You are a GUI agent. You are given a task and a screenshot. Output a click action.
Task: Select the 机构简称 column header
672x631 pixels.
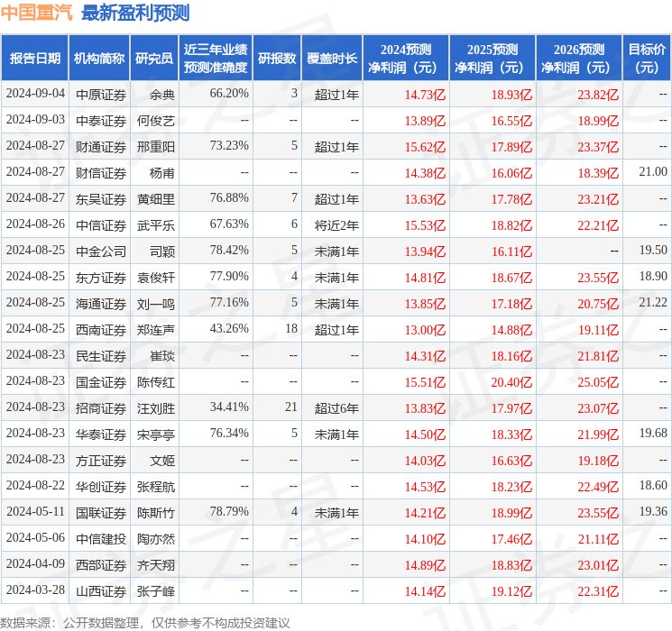coord(99,59)
